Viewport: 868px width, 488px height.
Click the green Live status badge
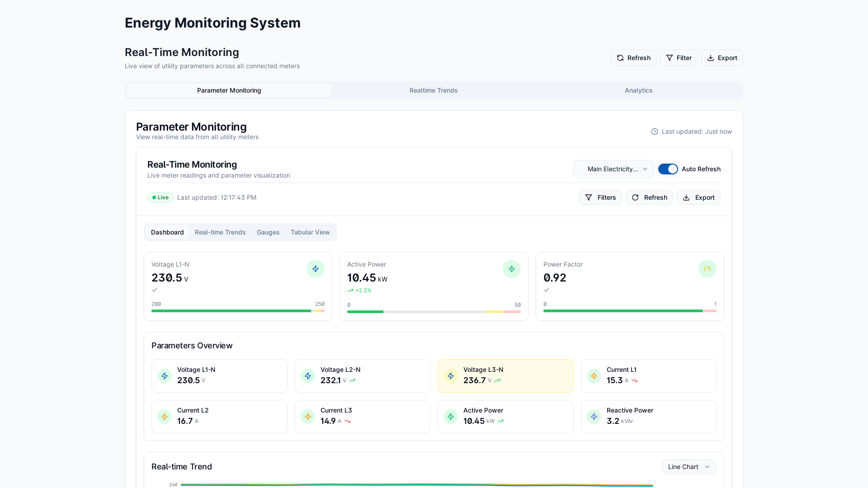(x=160, y=197)
